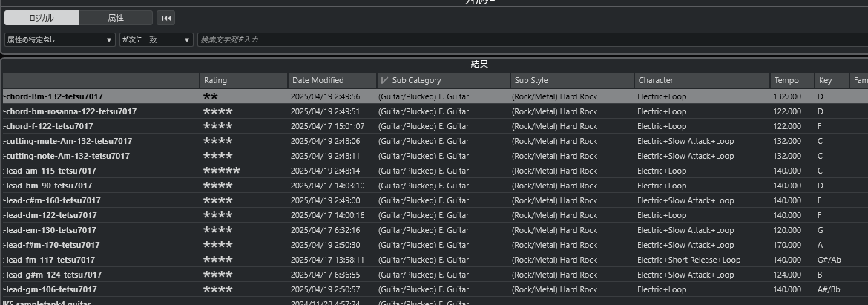868x305 pixels.
Task: Switch to the 属性 filter mode
Action: click(x=116, y=18)
